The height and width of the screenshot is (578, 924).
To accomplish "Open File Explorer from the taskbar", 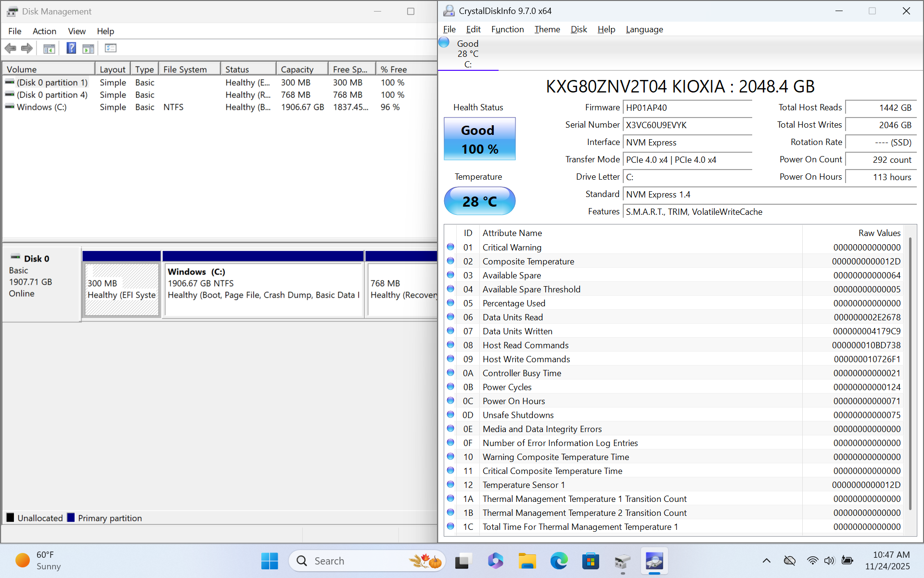I will point(527,561).
